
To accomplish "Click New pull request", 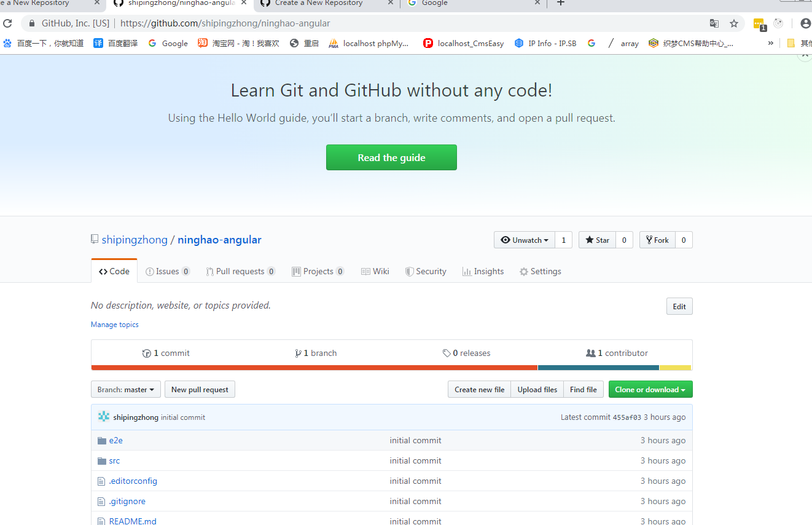I will pos(200,389).
